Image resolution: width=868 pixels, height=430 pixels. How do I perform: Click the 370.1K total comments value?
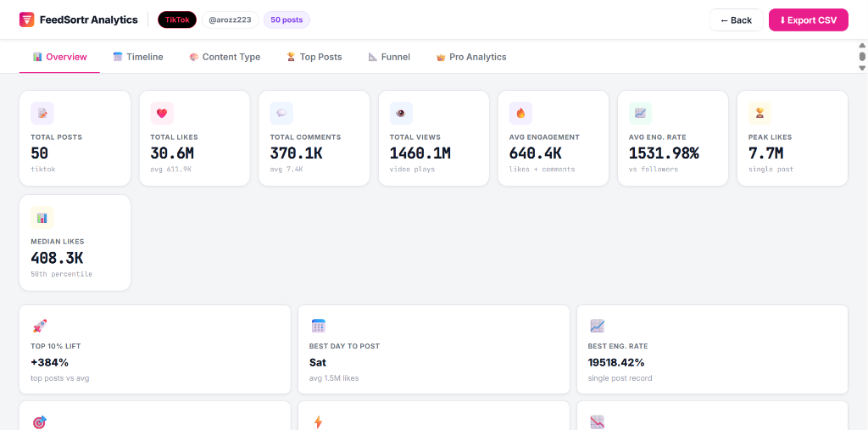pyautogui.click(x=296, y=154)
